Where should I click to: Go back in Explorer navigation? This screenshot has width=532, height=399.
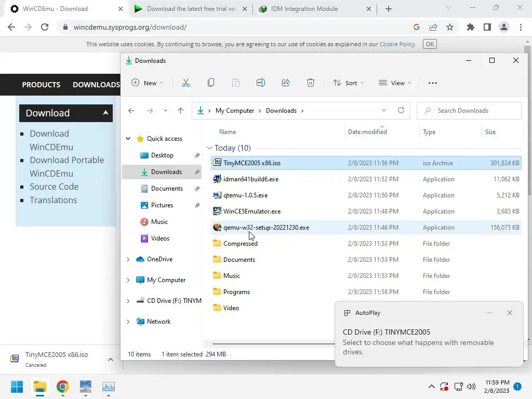[x=131, y=111]
